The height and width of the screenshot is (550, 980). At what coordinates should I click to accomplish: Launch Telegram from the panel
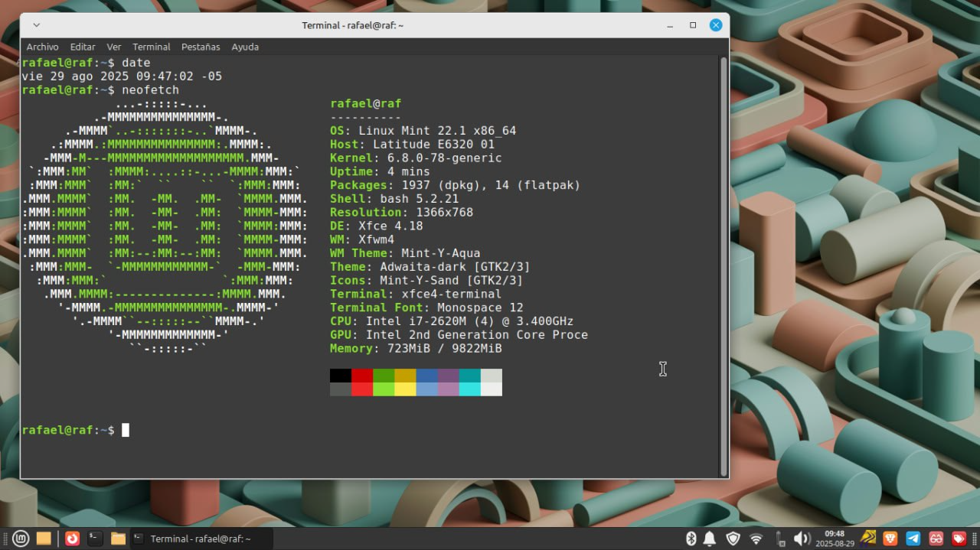tap(913, 539)
